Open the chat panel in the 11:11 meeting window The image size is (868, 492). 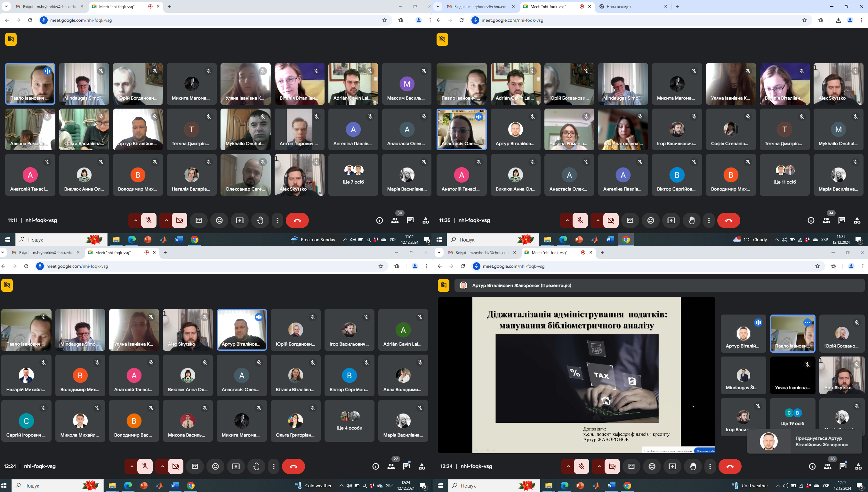tap(410, 220)
